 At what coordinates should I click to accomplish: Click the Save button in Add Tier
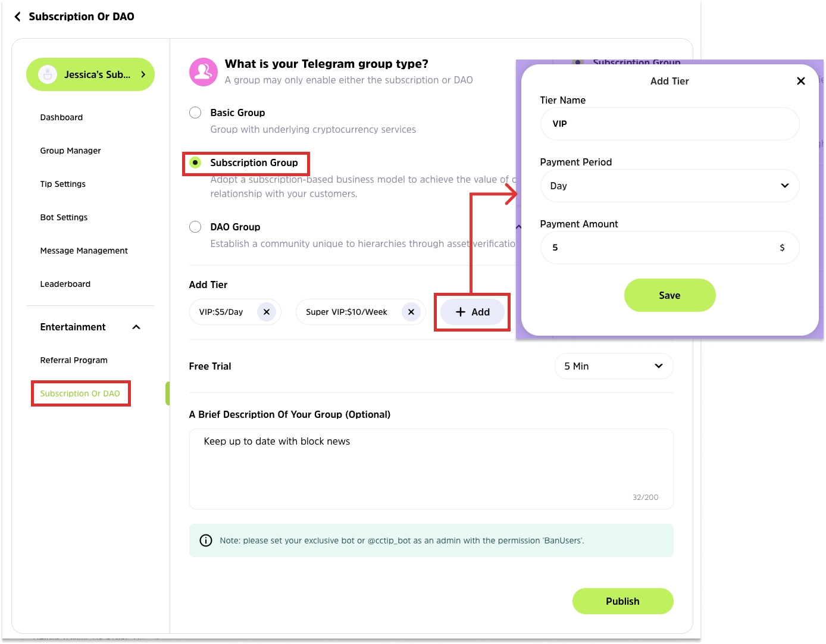pyautogui.click(x=669, y=295)
